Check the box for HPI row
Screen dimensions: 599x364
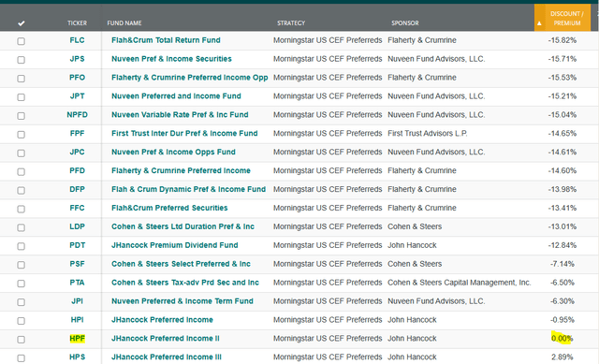[21, 320]
